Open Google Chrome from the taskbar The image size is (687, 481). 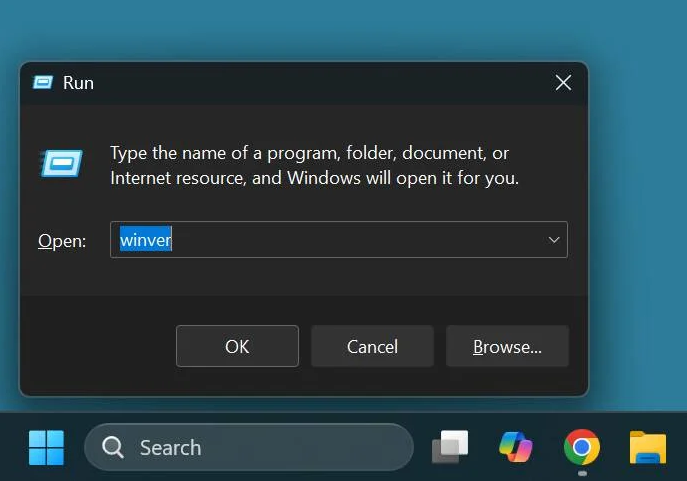tap(581, 447)
